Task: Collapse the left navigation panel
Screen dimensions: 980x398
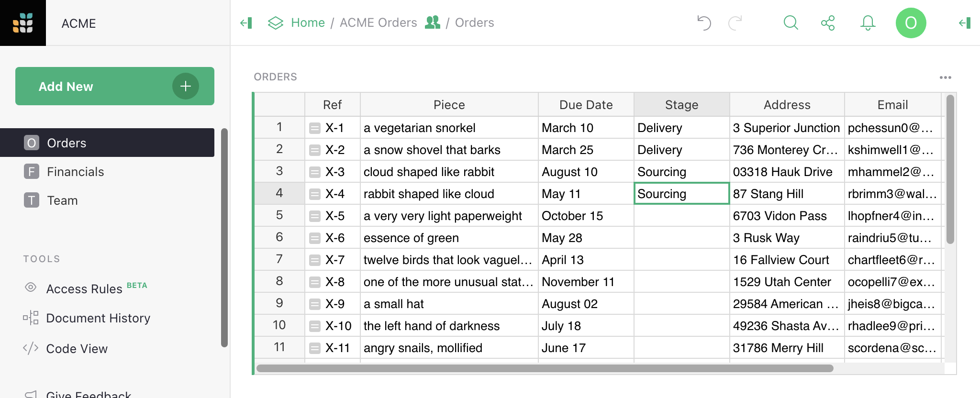Action: tap(246, 23)
